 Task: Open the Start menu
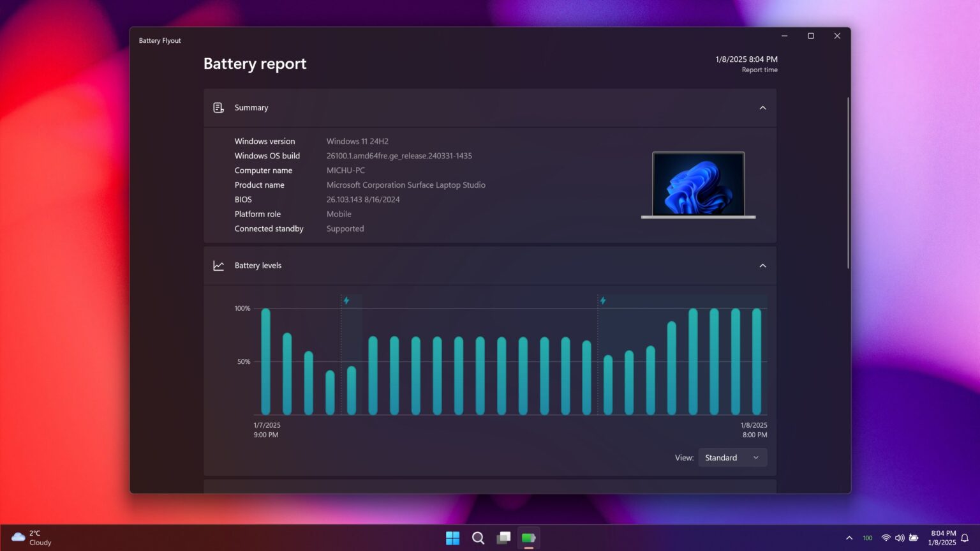[x=453, y=538]
